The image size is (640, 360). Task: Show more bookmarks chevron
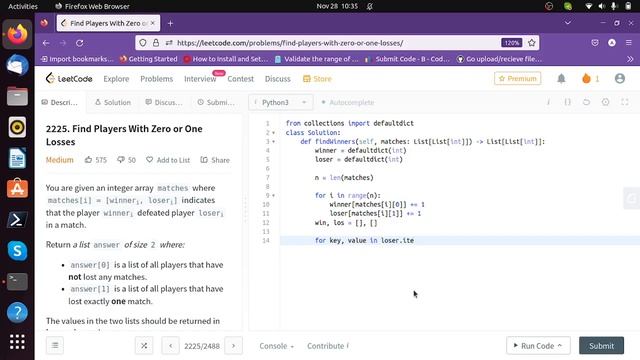coord(630,59)
